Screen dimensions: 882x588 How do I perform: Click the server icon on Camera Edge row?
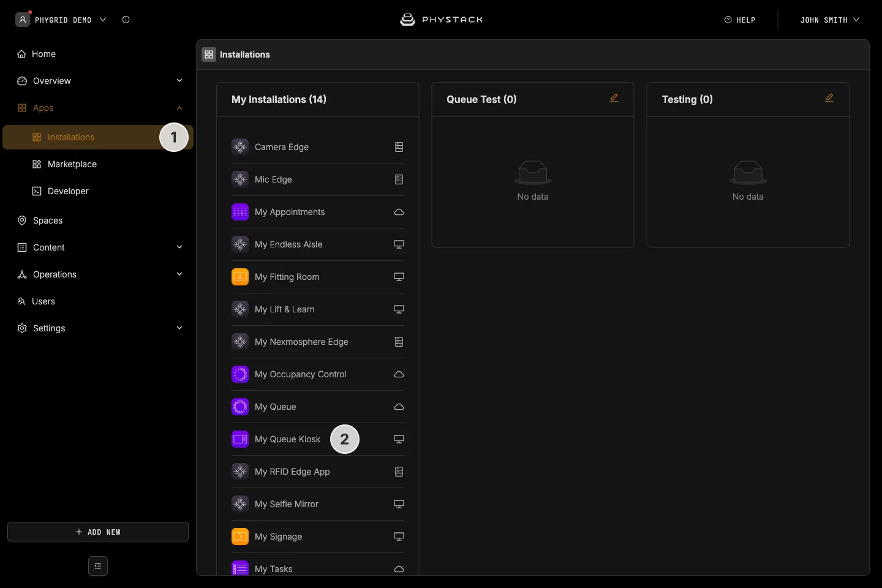[x=399, y=147]
